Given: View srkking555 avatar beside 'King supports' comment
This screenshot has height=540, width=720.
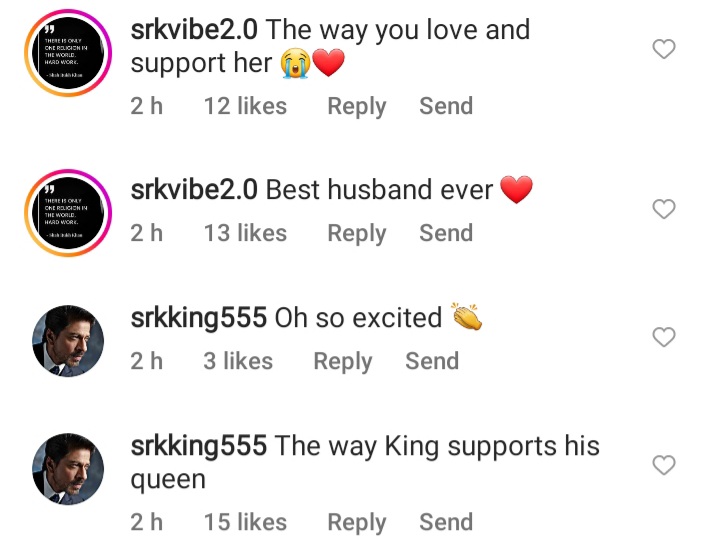Looking at the screenshot, I should (68, 469).
